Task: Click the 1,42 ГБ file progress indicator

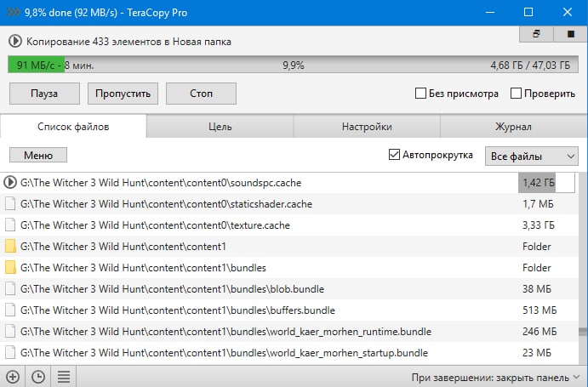Action: click(546, 183)
